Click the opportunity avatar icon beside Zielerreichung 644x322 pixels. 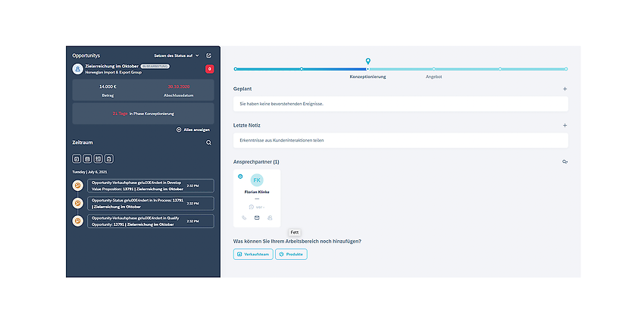pos(77,69)
